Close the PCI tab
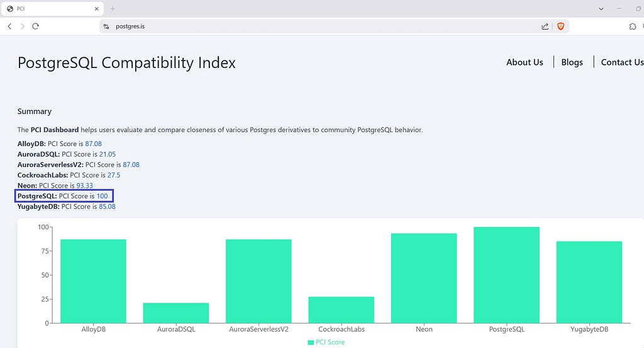 tap(97, 9)
